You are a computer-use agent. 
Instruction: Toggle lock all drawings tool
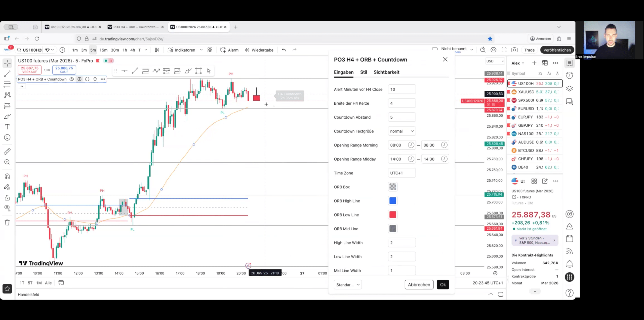click(x=7, y=198)
